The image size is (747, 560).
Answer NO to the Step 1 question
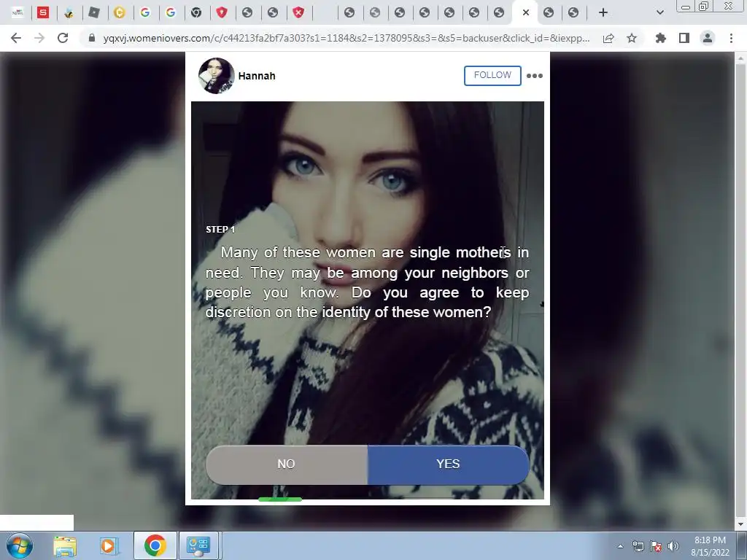[286, 464]
